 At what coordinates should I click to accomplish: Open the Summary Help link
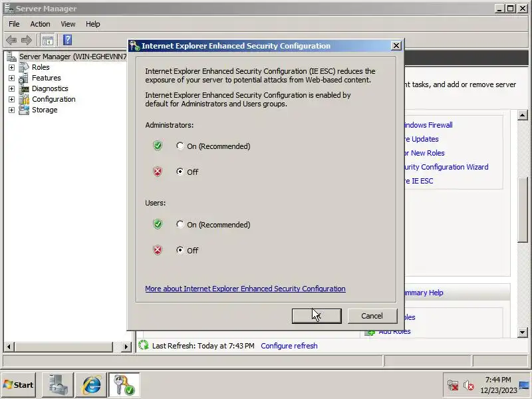pyautogui.click(x=424, y=293)
